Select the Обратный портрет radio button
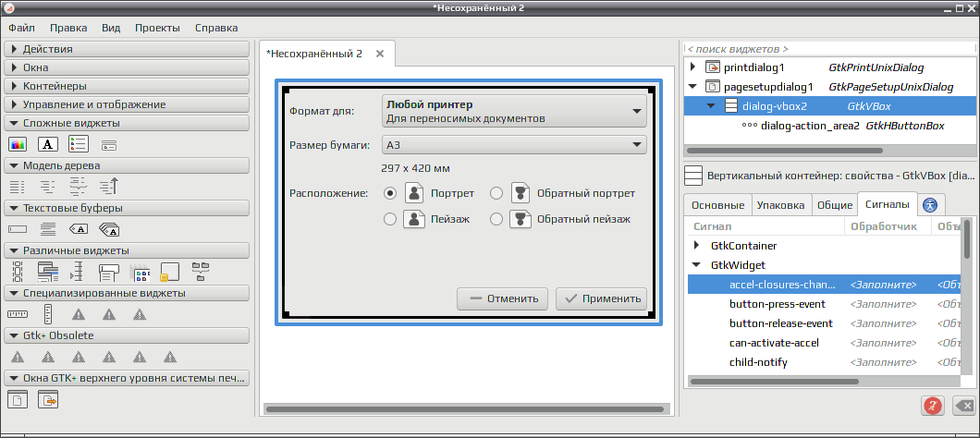This screenshot has height=438, width=980. 496,194
